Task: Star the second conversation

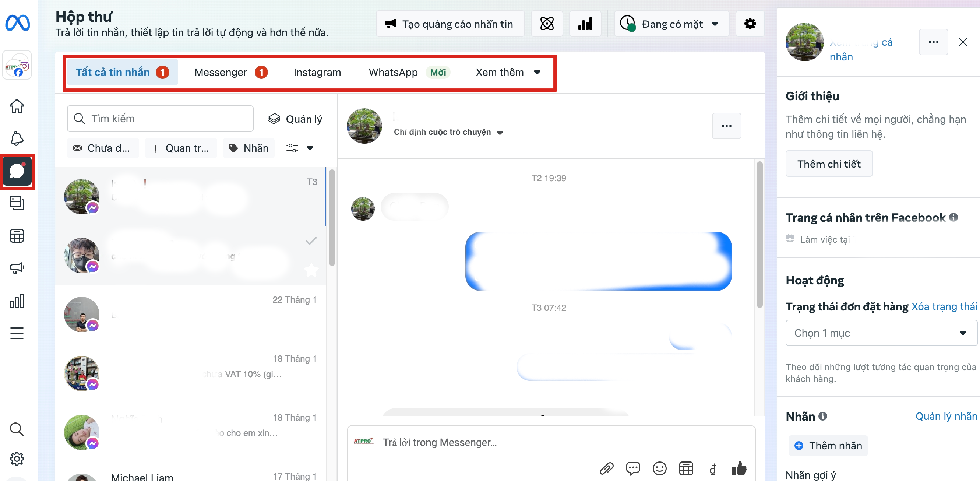Action: click(x=311, y=270)
